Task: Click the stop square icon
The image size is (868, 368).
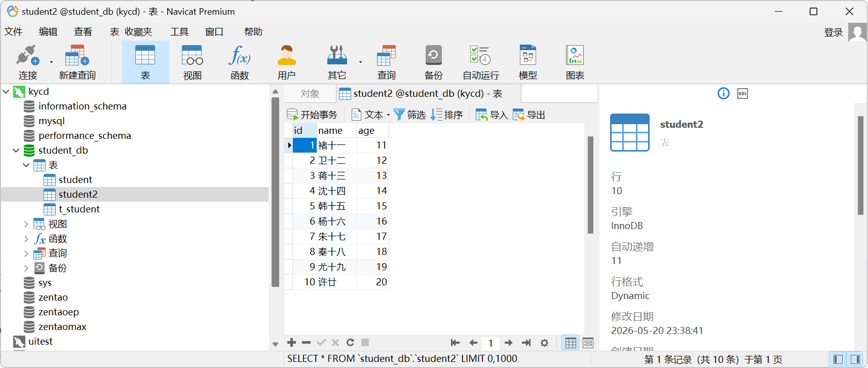Action: coord(365,343)
